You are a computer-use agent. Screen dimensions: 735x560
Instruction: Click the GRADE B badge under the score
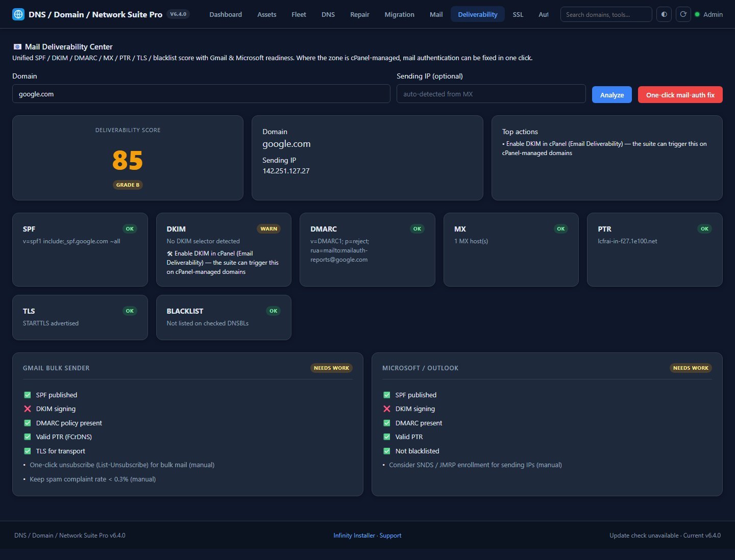128,185
